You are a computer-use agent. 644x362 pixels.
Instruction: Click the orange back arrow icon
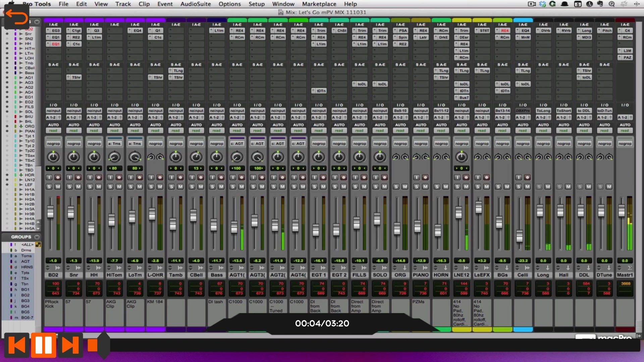pyautogui.click(x=16, y=17)
